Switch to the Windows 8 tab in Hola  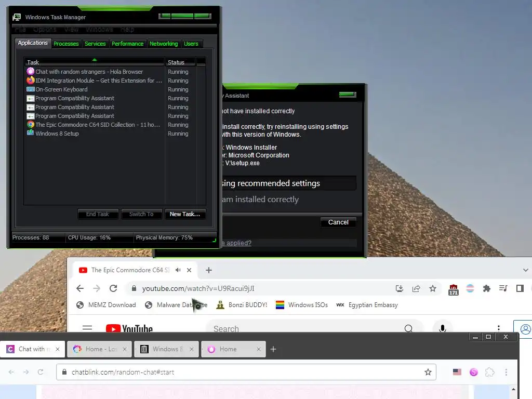pyautogui.click(x=165, y=349)
